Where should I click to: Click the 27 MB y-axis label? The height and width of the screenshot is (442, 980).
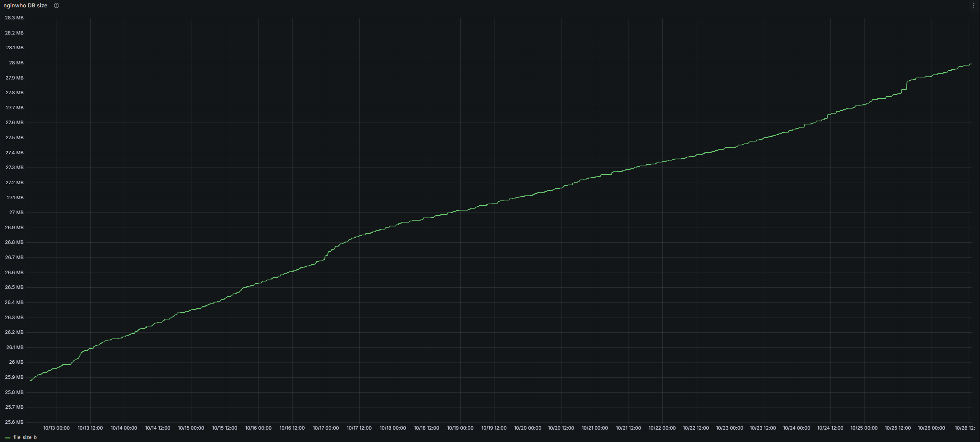(16, 212)
